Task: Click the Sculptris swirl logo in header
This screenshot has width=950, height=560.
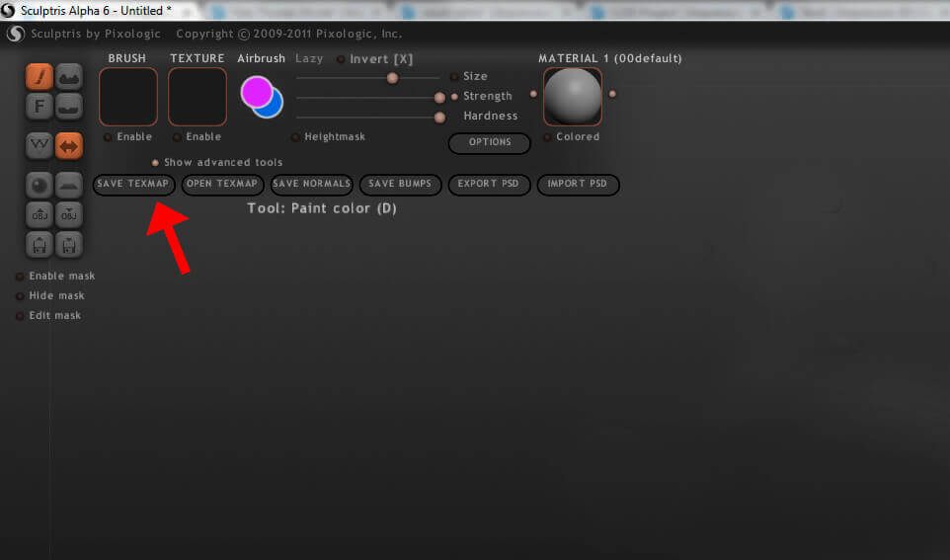Action: [x=16, y=34]
